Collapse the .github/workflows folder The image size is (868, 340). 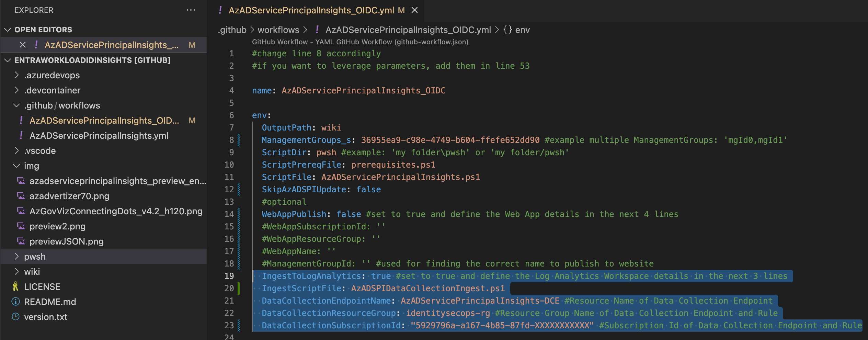pyautogui.click(x=16, y=105)
